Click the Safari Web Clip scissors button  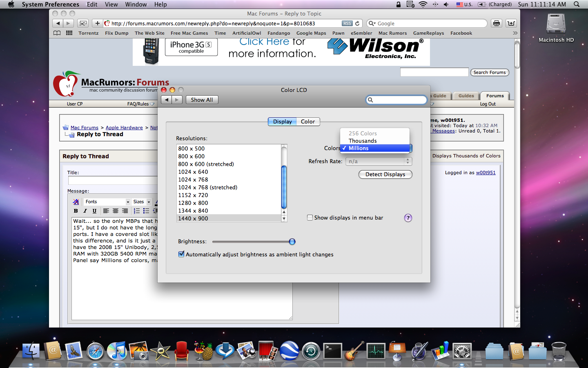83,23
